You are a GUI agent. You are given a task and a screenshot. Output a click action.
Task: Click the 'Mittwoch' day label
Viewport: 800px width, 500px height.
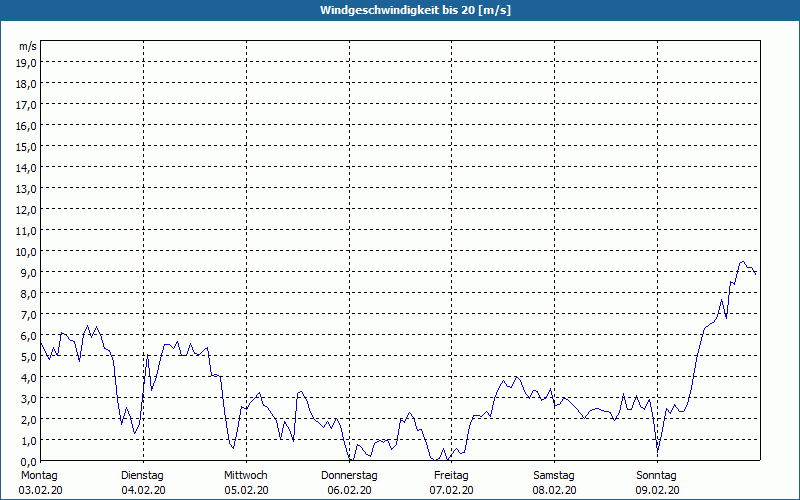(x=245, y=476)
